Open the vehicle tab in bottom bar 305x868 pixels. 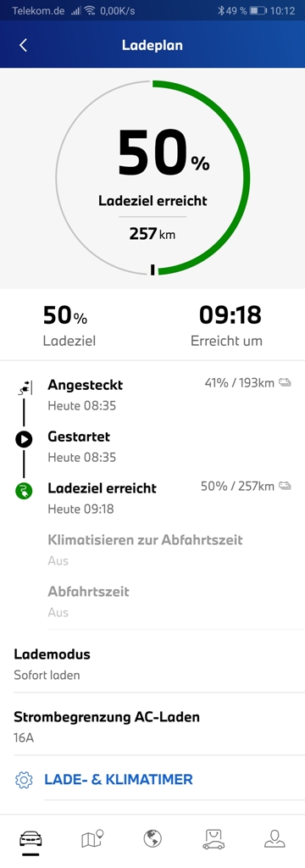[30, 839]
